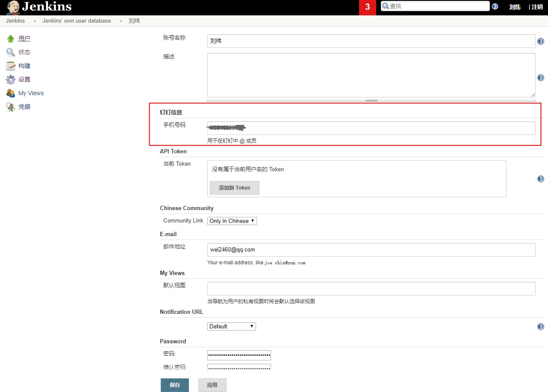Click the API Token section heading

[x=173, y=152]
